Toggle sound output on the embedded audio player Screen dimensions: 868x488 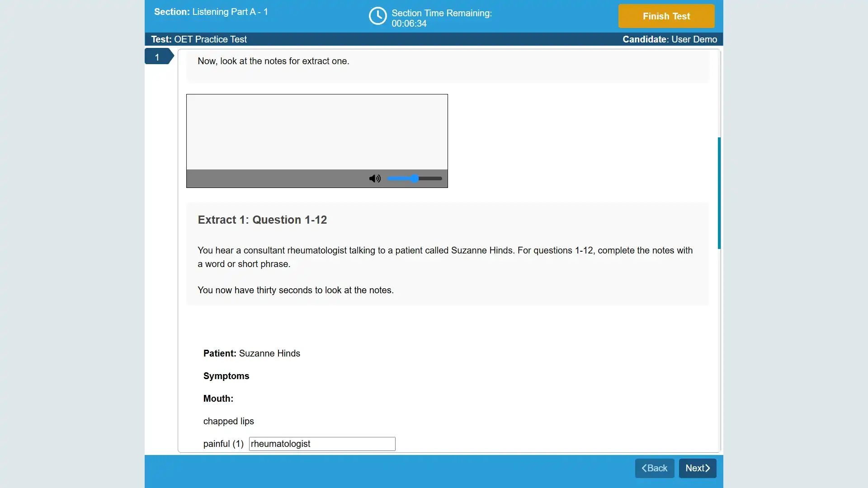point(374,178)
